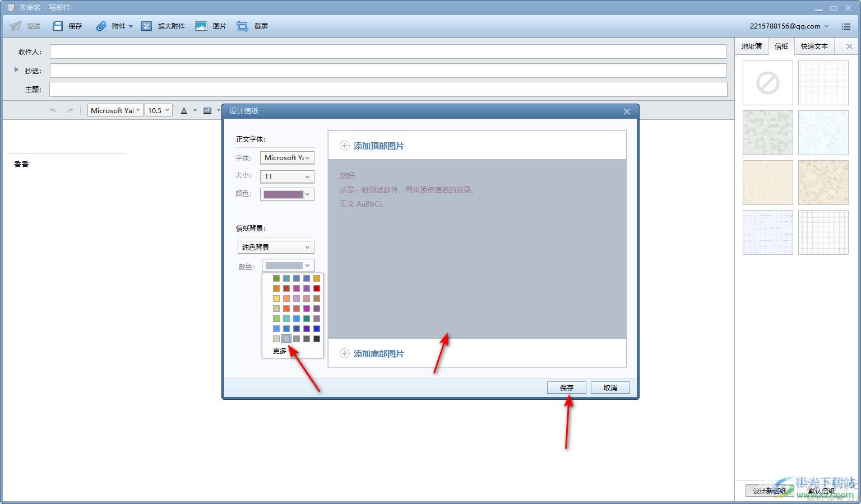Click the Attachment (附件) paperclip icon
This screenshot has height=504, width=861.
tap(101, 26)
